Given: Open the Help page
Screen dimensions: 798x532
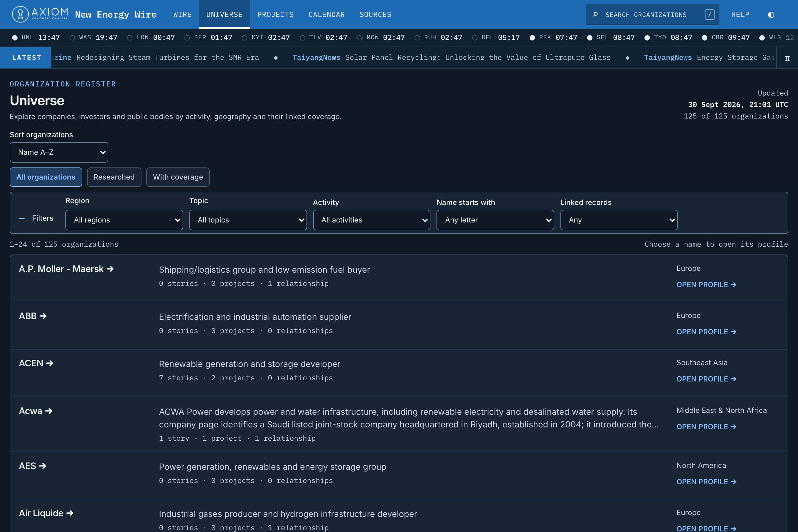Looking at the screenshot, I should (x=740, y=15).
